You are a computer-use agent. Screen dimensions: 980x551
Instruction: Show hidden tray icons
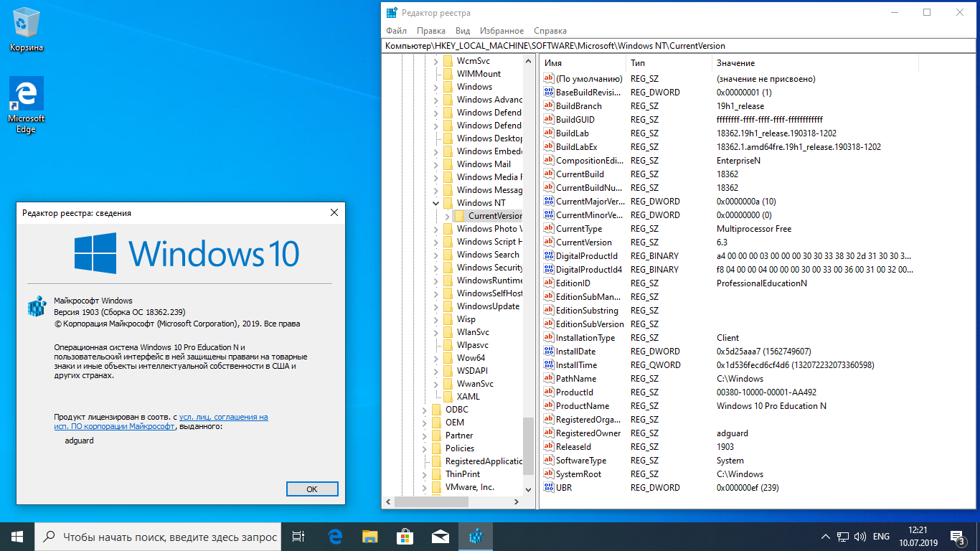[825, 537]
